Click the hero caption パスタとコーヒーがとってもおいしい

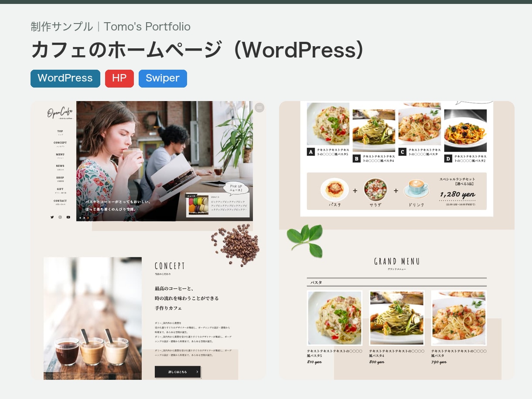tap(118, 202)
